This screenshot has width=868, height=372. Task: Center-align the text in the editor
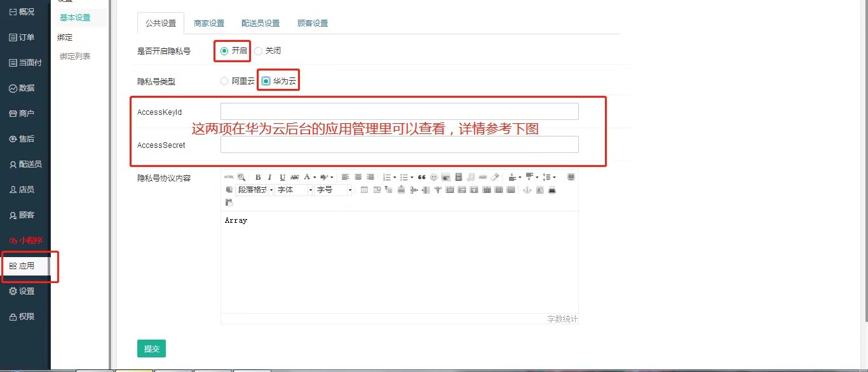[358, 177]
